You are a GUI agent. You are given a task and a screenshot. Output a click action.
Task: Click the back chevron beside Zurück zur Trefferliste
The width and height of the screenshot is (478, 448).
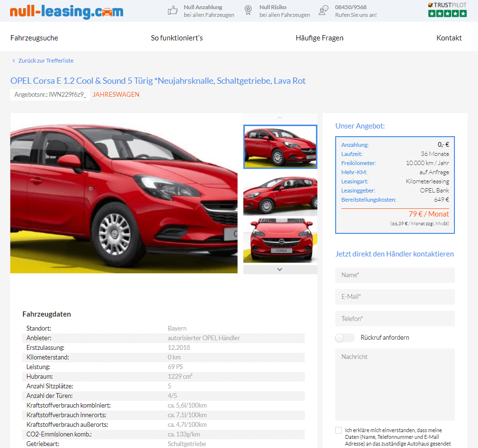pyautogui.click(x=13, y=61)
